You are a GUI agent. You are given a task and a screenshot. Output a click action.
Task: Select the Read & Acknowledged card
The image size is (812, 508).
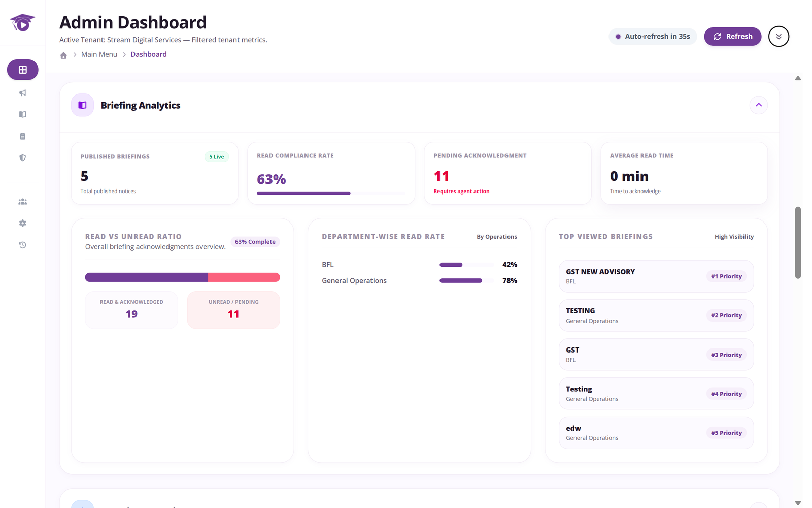[131, 310]
